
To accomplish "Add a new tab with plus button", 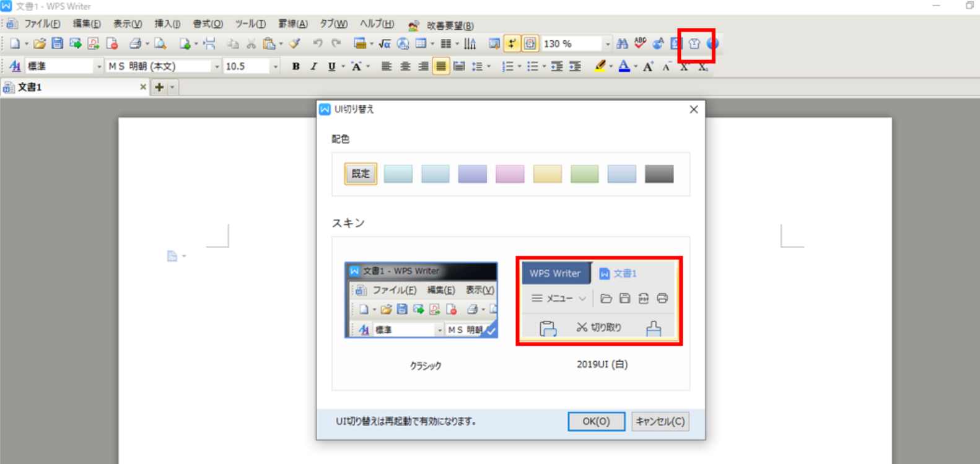I will [159, 87].
